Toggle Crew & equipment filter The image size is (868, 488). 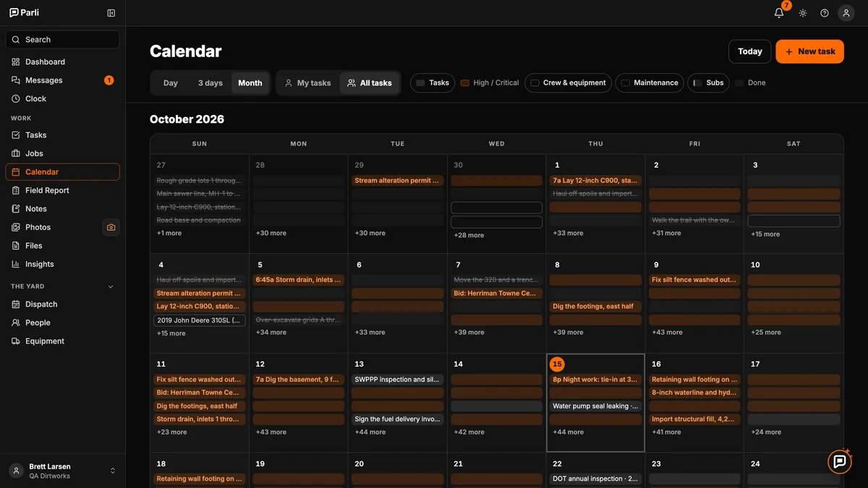[x=568, y=83]
